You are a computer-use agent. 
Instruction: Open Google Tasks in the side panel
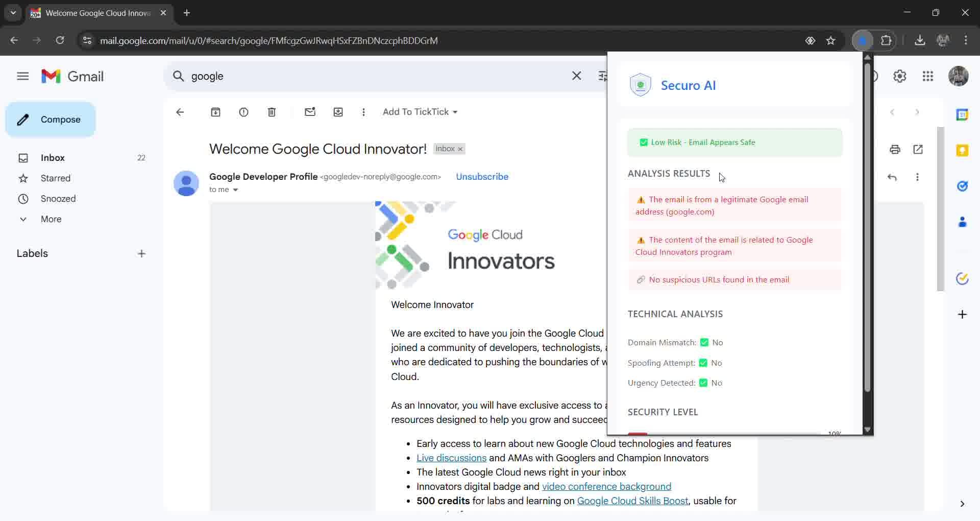[x=962, y=186]
